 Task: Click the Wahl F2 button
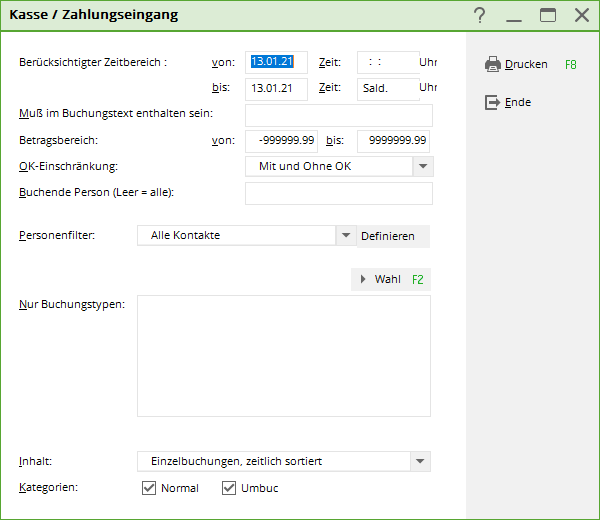[x=391, y=279]
